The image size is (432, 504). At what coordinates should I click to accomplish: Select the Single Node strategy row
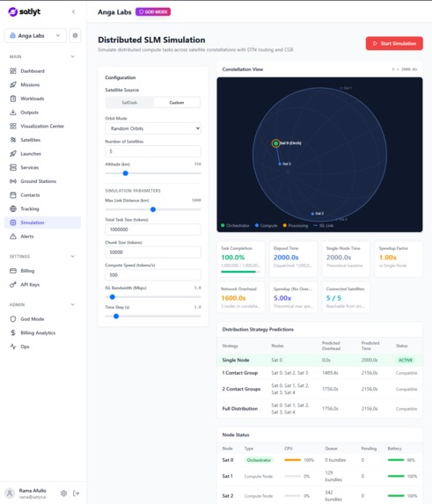click(x=320, y=360)
